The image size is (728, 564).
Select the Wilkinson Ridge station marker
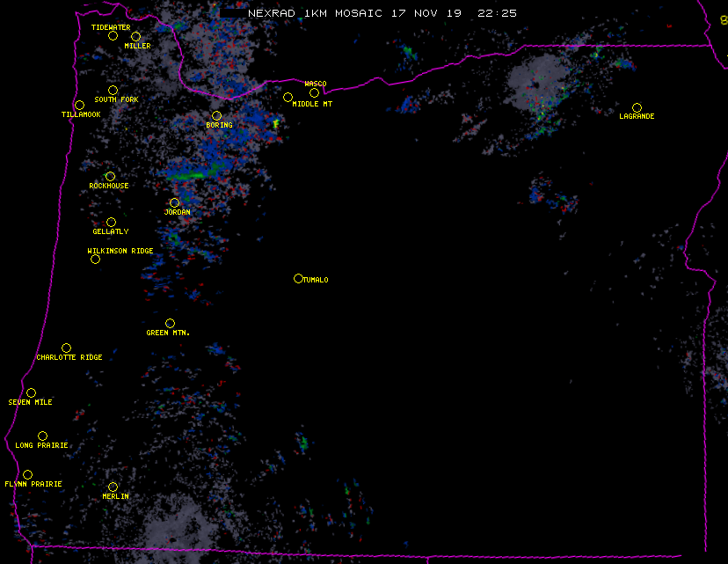(x=95, y=260)
